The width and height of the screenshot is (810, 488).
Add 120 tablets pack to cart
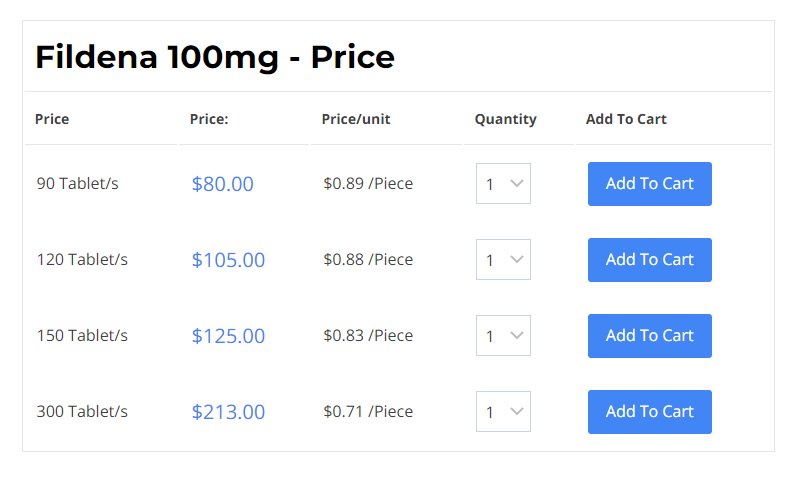click(x=649, y=260)
